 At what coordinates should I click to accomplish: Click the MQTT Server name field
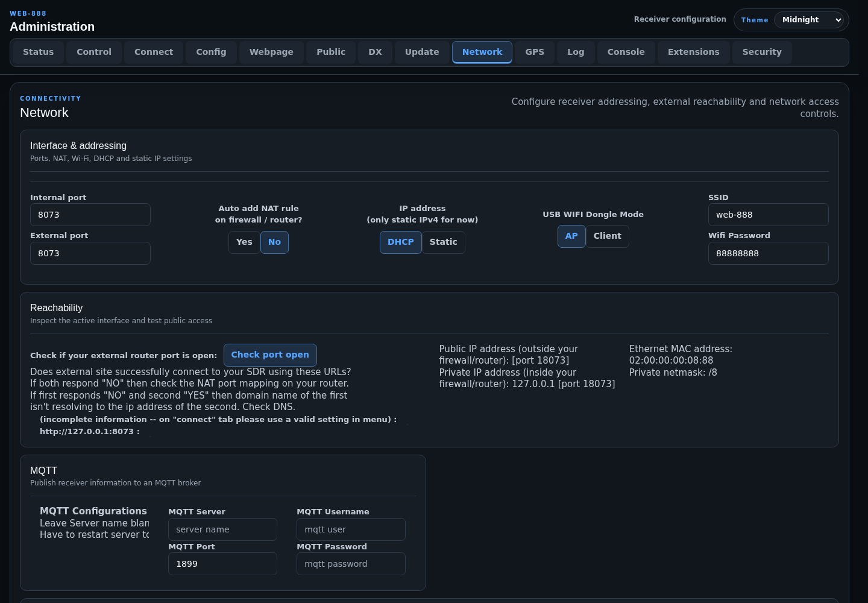pos(222,529)
